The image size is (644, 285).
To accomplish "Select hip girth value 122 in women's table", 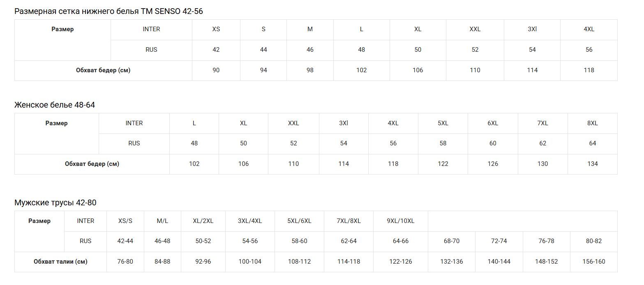I will pyautogui.click(x=443, y=164).
